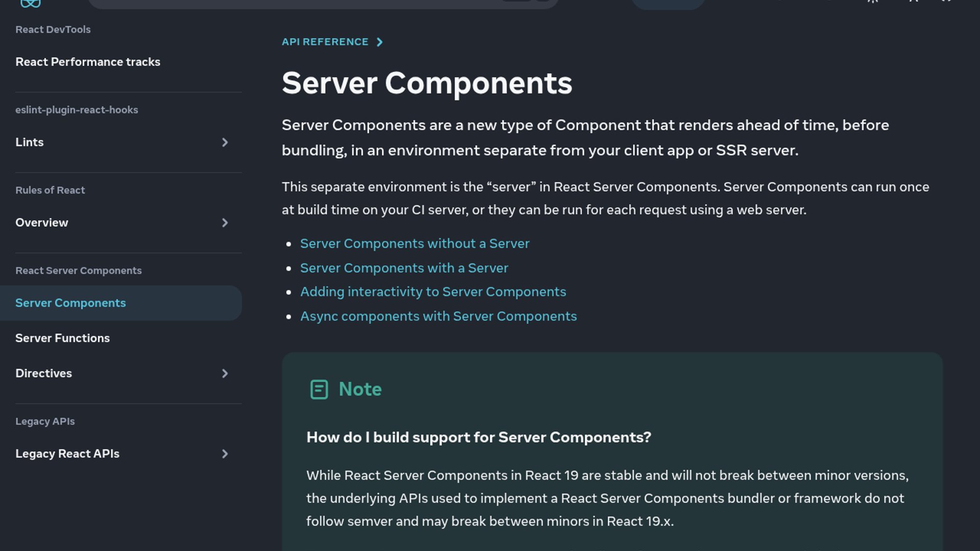Screen dimensions: 980x551
Task: Jump to Server Components with a Server
Action: coord(404,268)
